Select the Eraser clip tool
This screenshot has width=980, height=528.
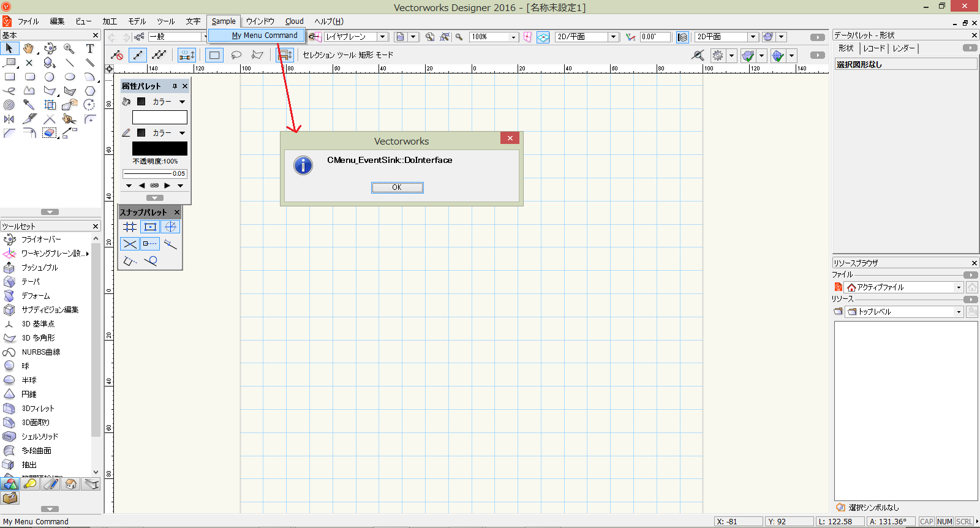pos(50,133)
